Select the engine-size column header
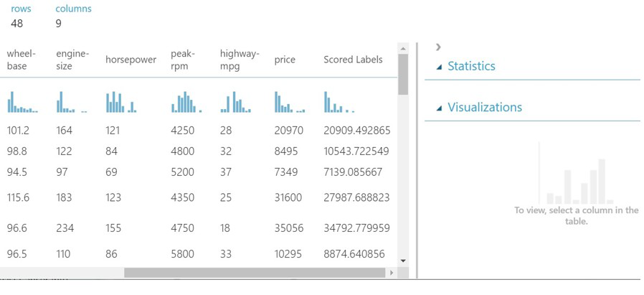The width and height of the screenshot is (644, 295). click(72, 60)
